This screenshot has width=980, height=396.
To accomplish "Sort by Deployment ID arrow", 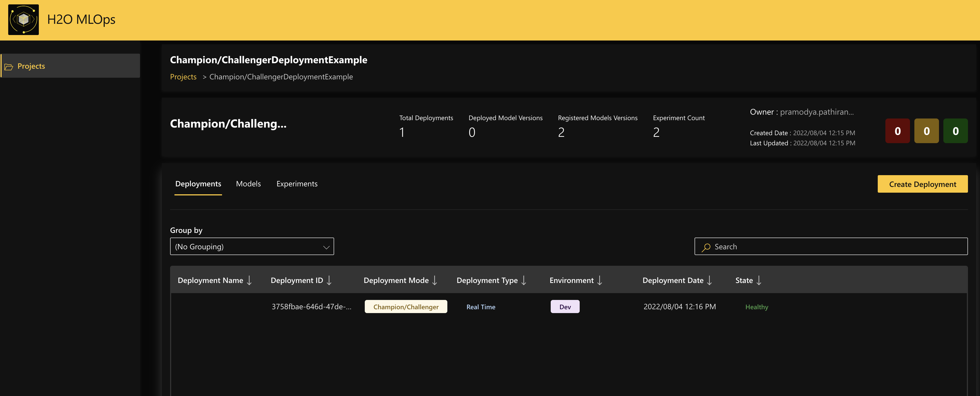I will coord(329,281).
